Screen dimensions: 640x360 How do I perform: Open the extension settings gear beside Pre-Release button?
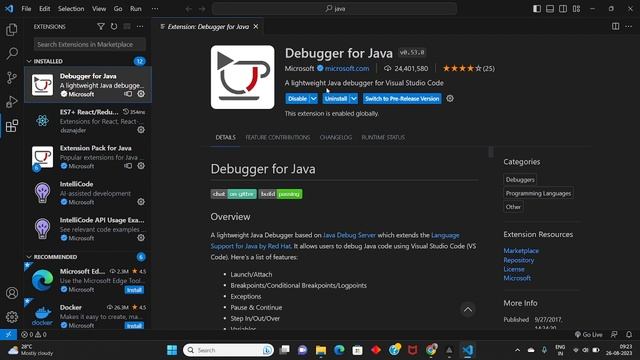click(x=450, y=98)
